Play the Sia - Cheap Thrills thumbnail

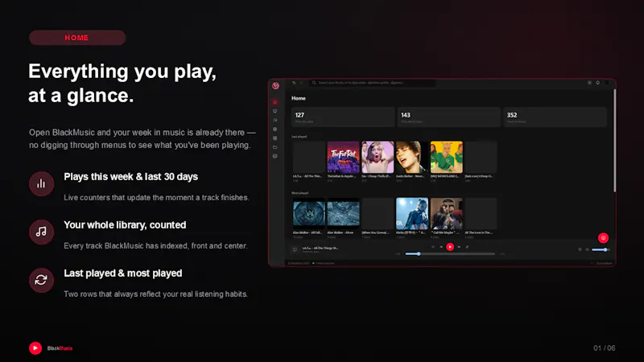tap(378, 157)
